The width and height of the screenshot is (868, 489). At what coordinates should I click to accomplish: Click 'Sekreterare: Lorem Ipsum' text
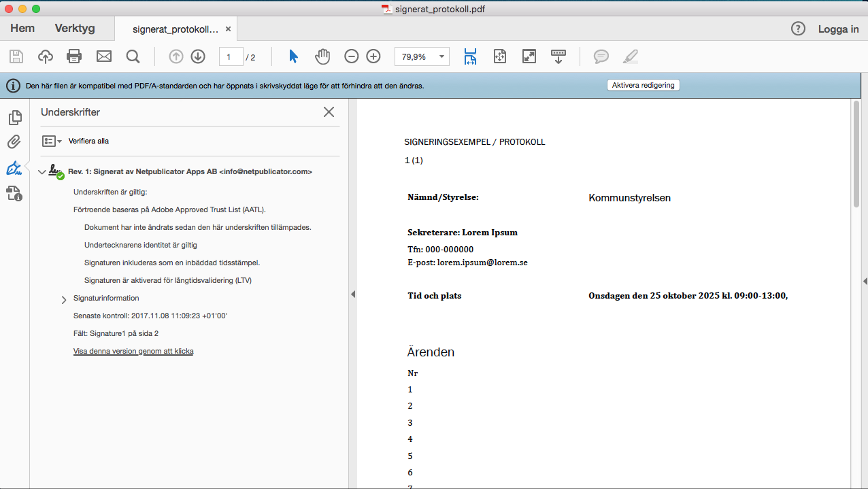click(463, 233)
